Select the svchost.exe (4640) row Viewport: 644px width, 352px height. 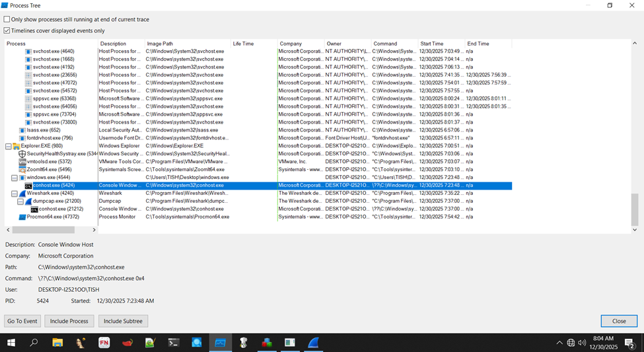coord(258,52)
